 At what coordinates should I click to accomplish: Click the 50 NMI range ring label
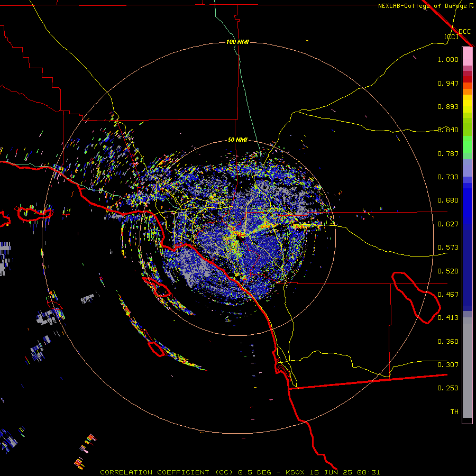[237, 140]
